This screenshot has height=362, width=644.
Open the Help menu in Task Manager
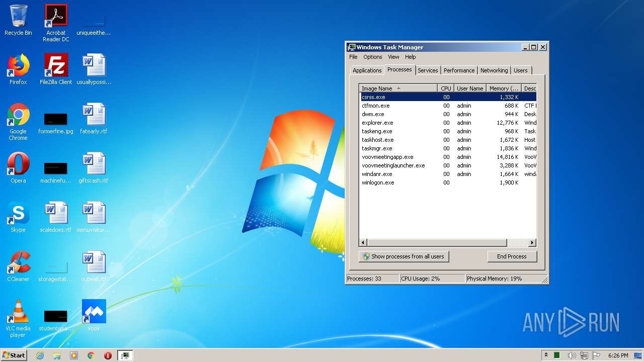pyautogui.click(x=411, y=57)
